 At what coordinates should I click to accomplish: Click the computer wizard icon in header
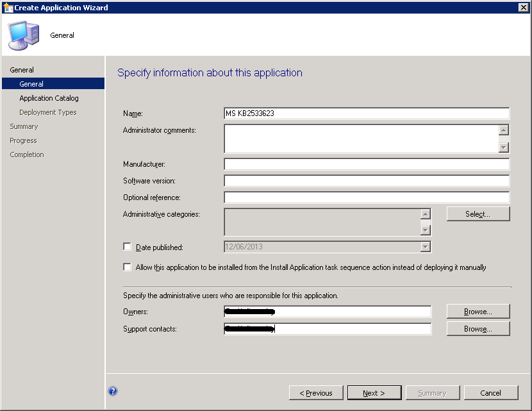(x=22, y=35)
